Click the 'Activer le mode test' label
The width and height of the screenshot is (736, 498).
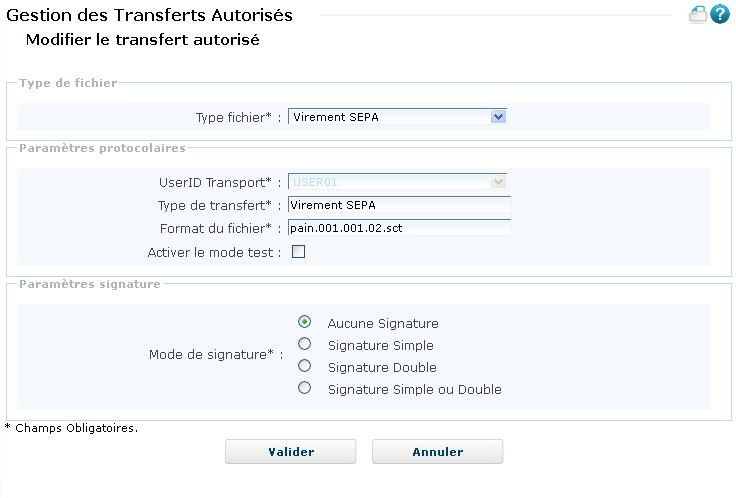click(x=213, y=252)
